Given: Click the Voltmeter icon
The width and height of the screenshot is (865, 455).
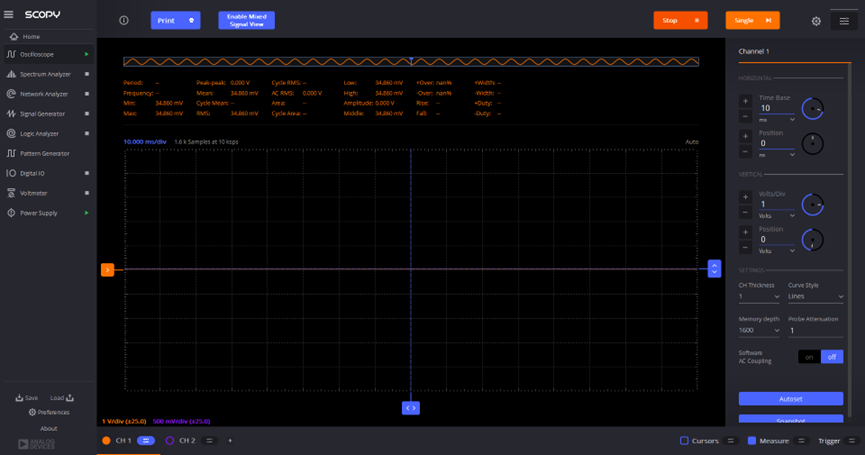Looking at the screenshot, I should (11, 193).
